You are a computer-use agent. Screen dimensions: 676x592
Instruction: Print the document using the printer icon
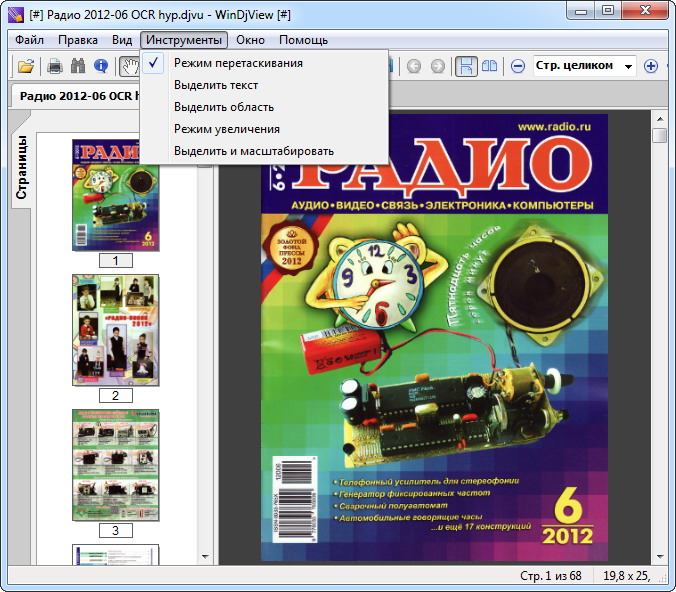[55, 66]
